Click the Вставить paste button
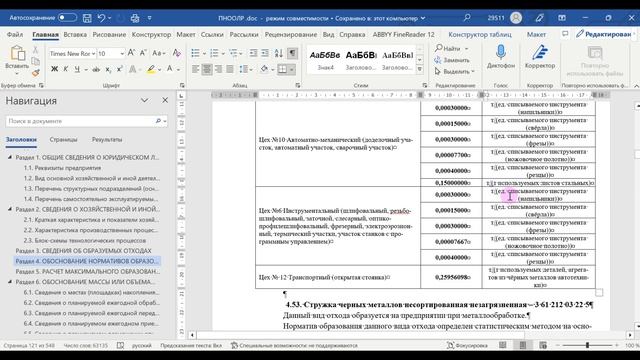The height and width of the screenshot is (360, 640). click(x=17, y=60)
